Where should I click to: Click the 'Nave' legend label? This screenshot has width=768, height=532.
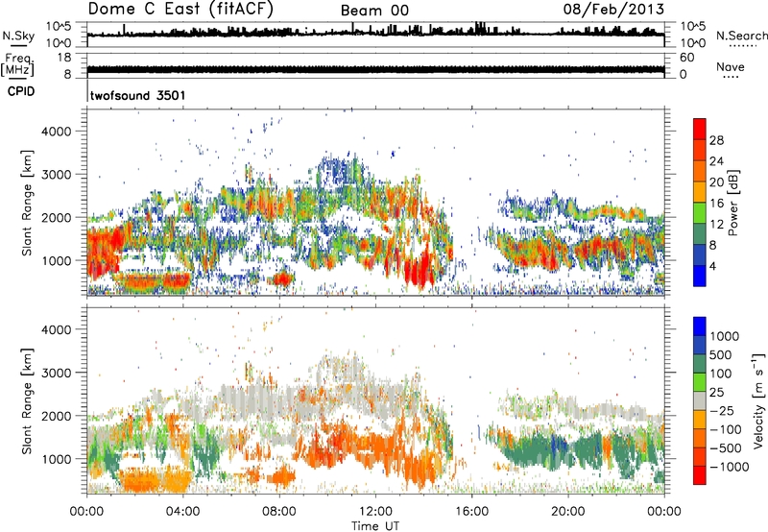coord(730,66)
